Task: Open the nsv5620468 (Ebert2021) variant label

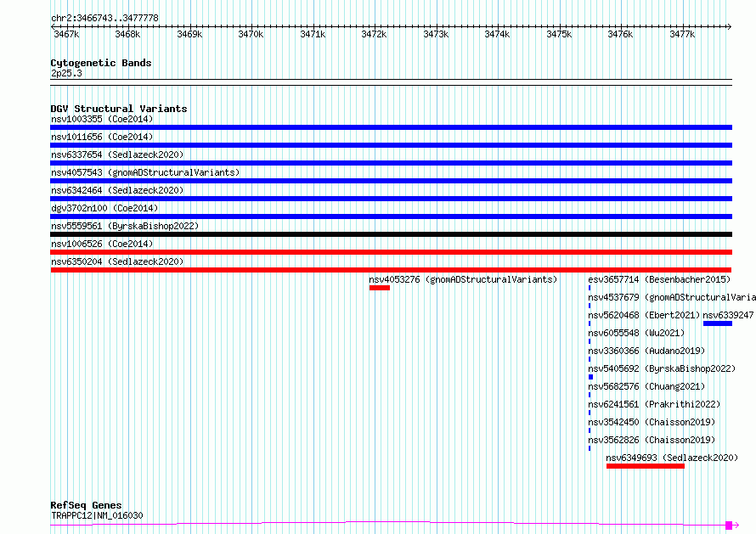Action: 644,315
